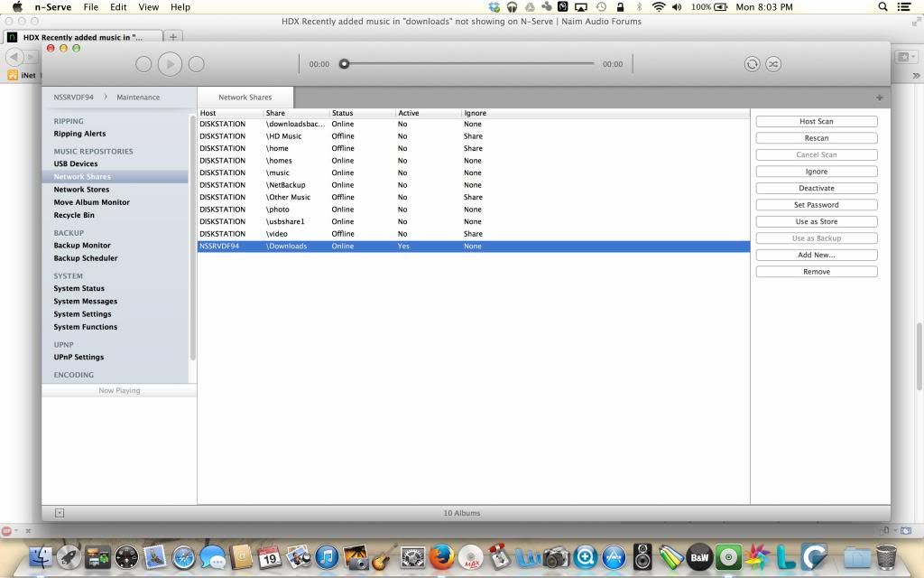The image size is (924, 578).
Task: Open Move Album Monitor
Action: (91, 202)
